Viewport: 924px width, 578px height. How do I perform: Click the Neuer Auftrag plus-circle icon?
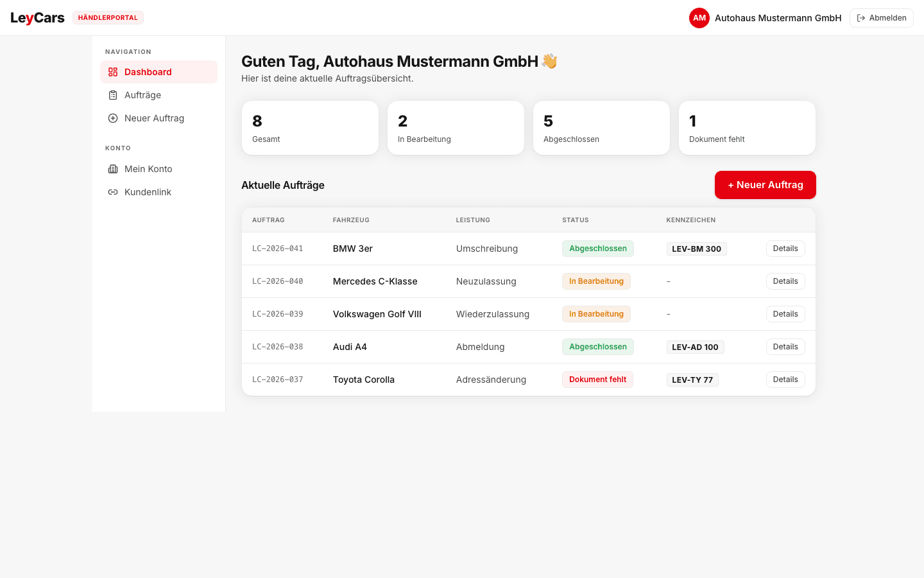(113, 118)
